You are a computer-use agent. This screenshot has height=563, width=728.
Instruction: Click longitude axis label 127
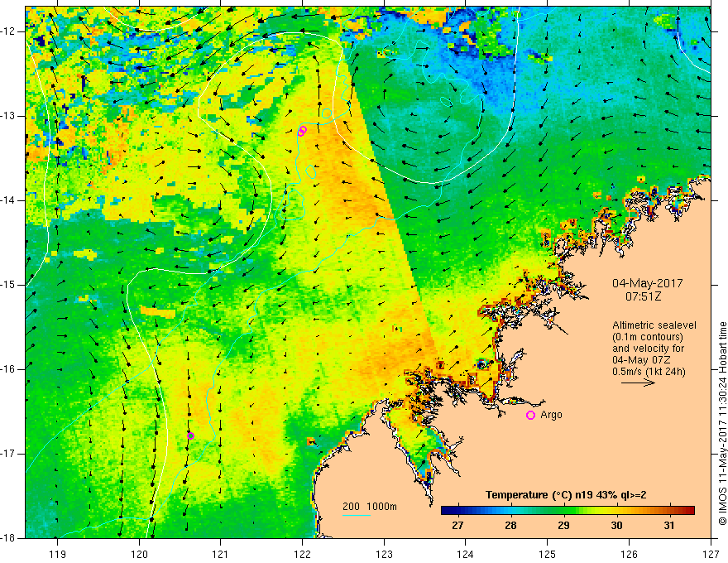tap(711, 554)
